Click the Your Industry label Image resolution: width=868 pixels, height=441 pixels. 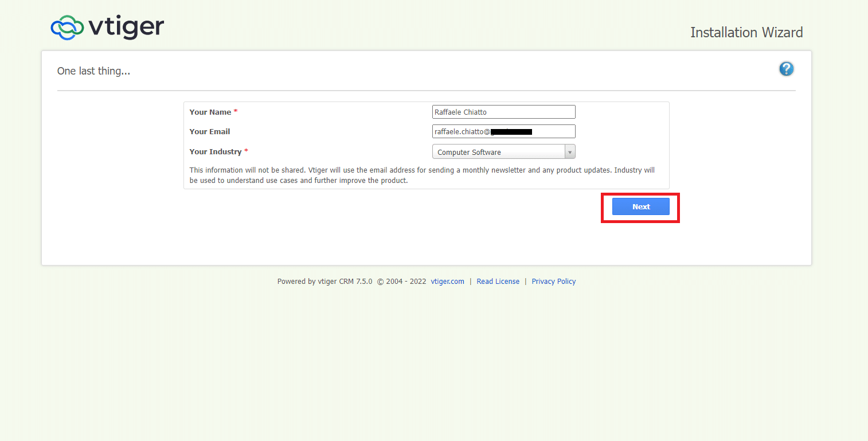coord(216,151)
